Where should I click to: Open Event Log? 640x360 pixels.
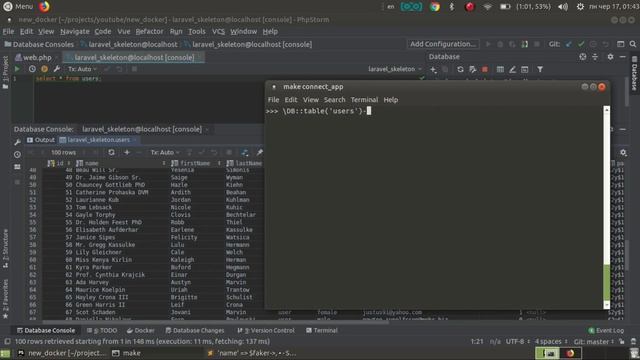(x=606, y=330)
